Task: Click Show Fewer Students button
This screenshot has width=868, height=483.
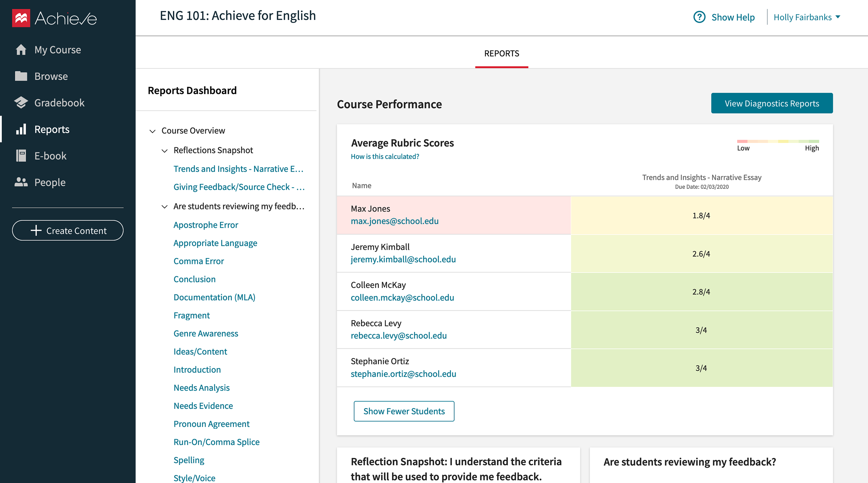Action: click(404, 411)
